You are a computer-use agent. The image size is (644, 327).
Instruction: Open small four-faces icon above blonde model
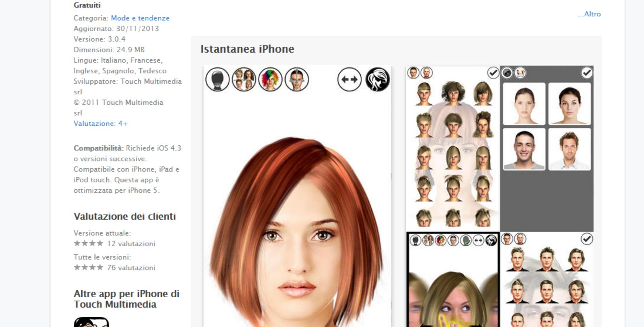[x=428, y=240]
